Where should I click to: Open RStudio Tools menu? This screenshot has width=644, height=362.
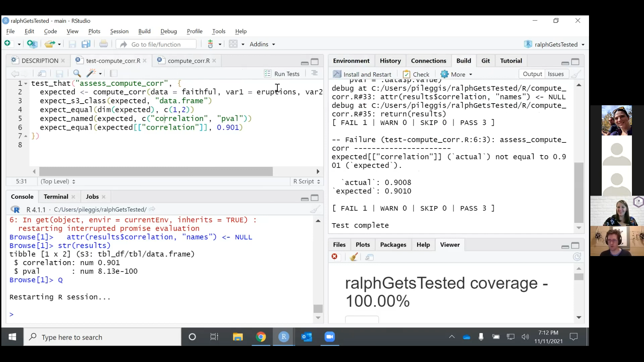pyautogui.click(x=218, y=31)
